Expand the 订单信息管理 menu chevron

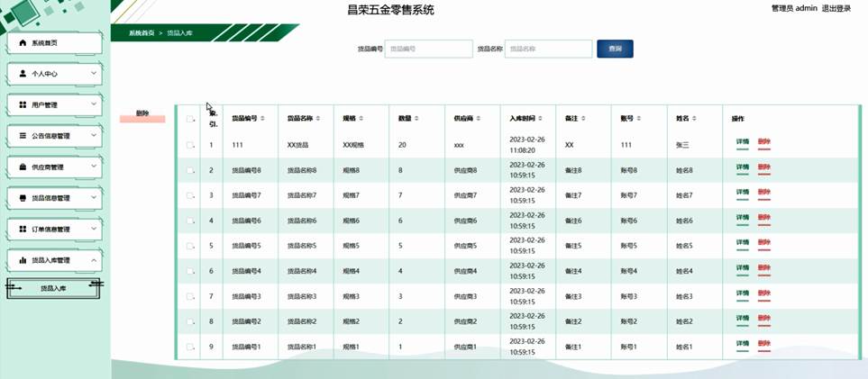pos(94,228)
